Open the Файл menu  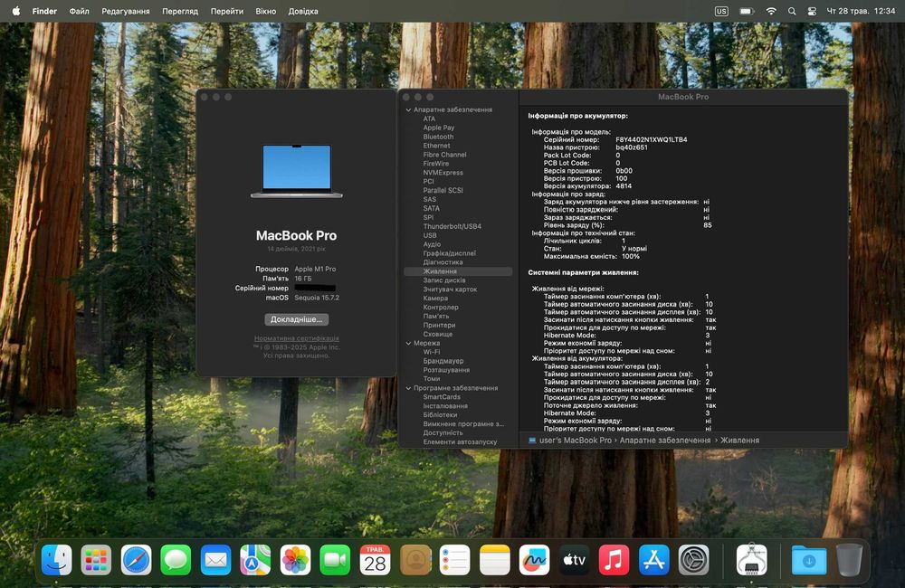point(79,11)
